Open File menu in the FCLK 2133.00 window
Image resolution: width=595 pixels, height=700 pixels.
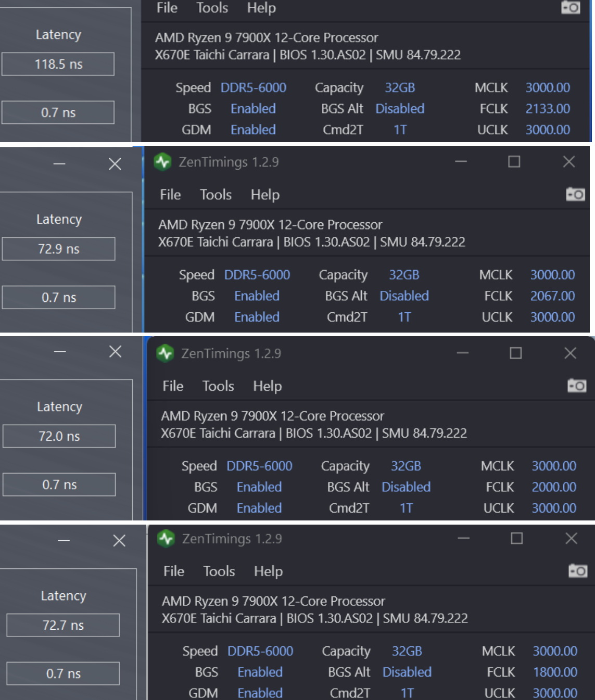(x=167, y=8)
